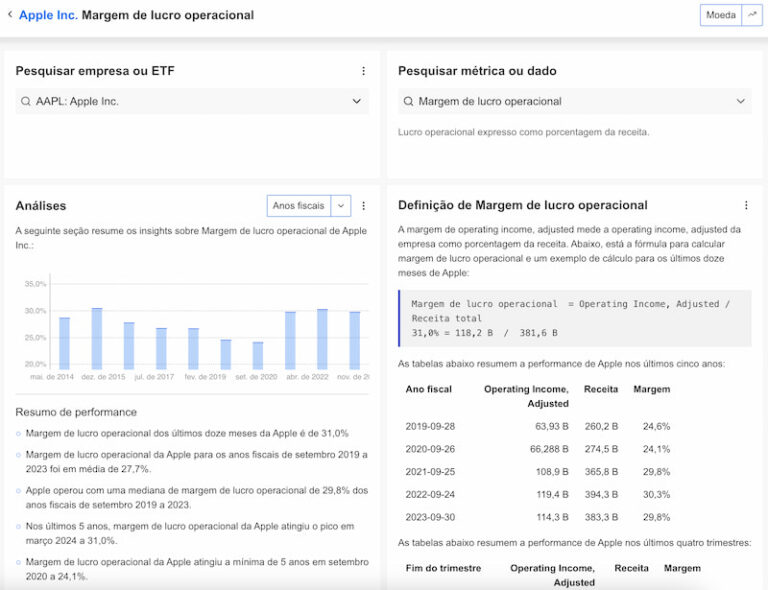Click the magnifier icon in metric search
Viewport: 768px width, 590px height.
point(408,101)
